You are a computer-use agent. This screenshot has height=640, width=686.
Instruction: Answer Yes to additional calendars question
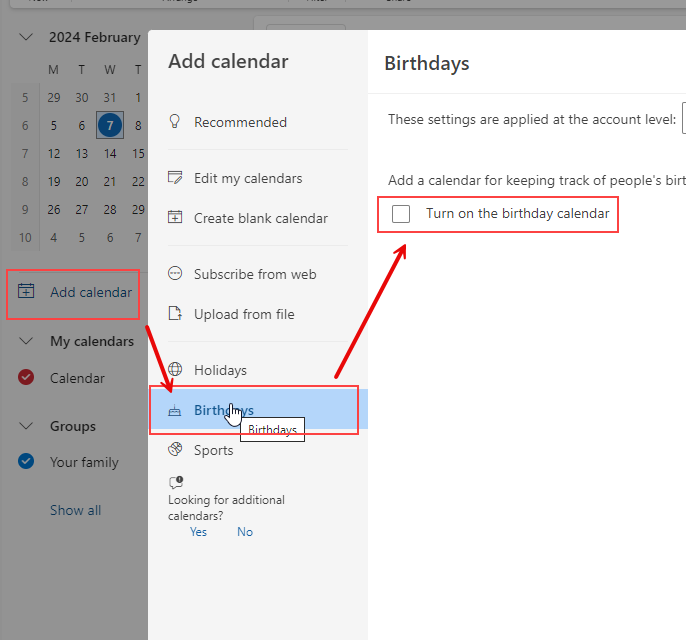point(198,532)
